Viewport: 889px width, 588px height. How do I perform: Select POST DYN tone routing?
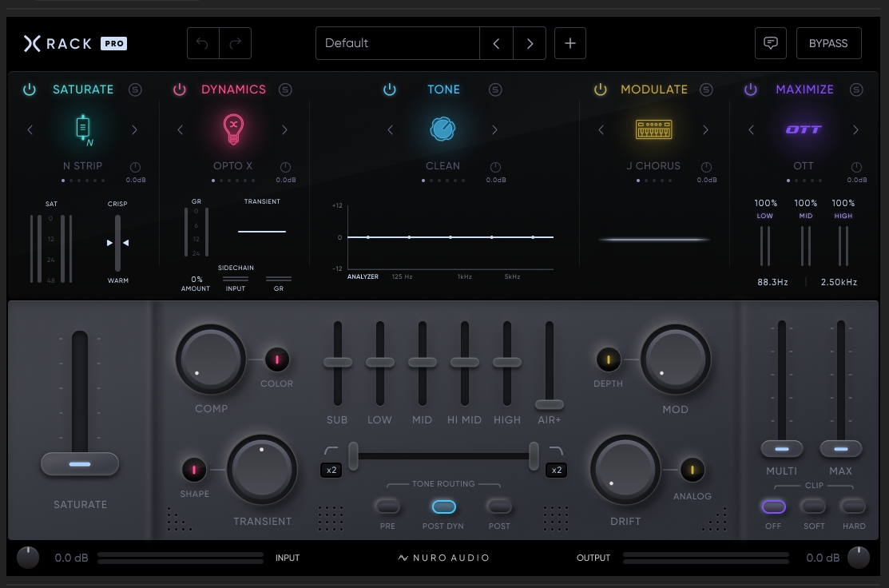pos(444,507)
